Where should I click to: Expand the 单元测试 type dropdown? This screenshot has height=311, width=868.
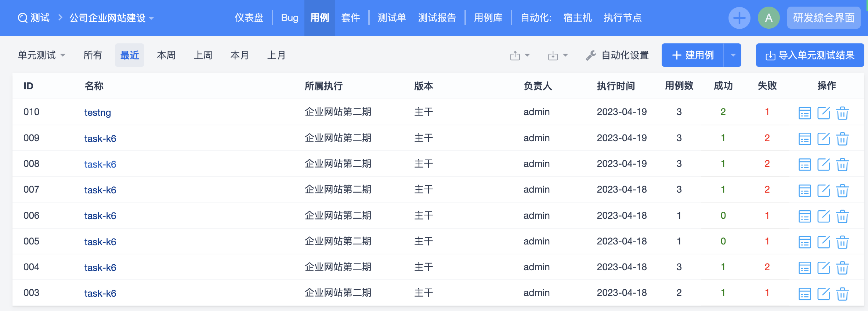pos(41,55)
